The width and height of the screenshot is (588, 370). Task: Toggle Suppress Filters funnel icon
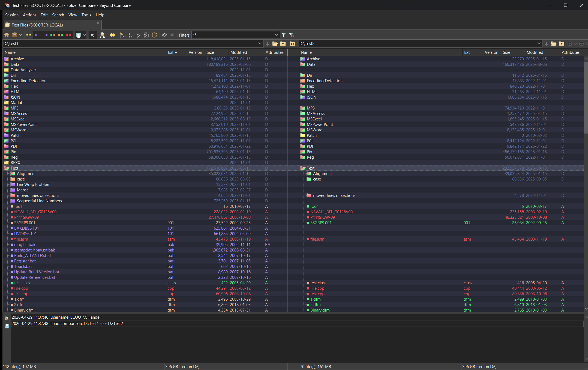tap(292, 35)
